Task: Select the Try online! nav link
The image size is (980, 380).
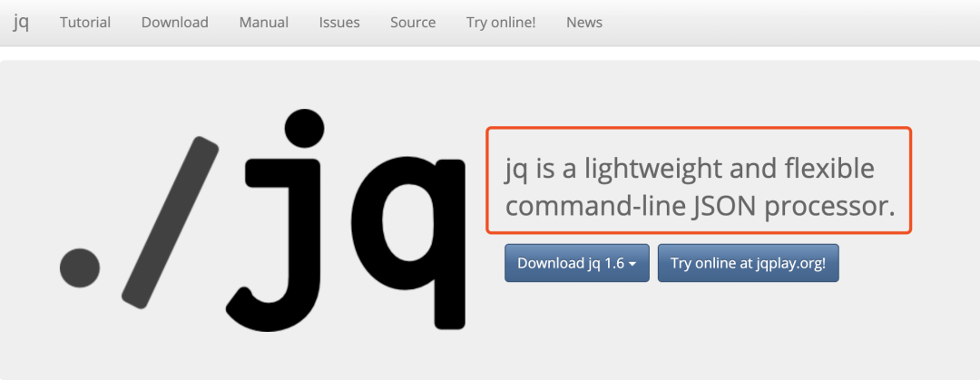Action: pyautogui.click(x=501, y=23)
